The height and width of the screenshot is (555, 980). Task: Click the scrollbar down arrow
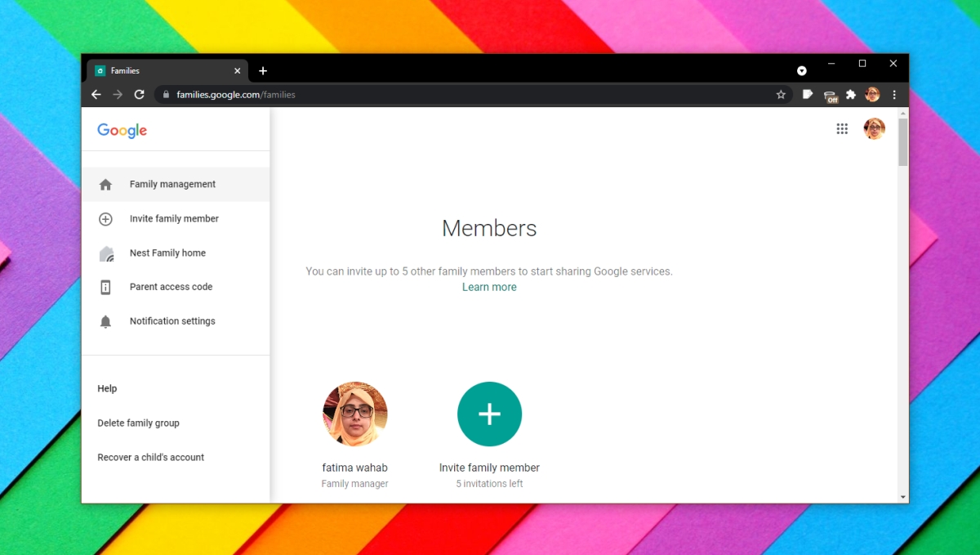click(x=902, y=496)
